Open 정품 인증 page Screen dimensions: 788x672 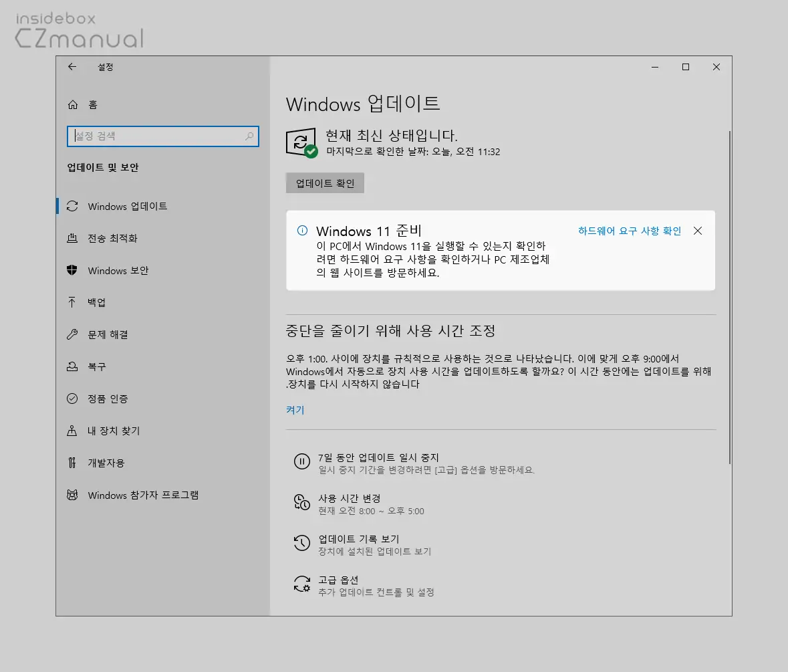(x=163, y=399)
